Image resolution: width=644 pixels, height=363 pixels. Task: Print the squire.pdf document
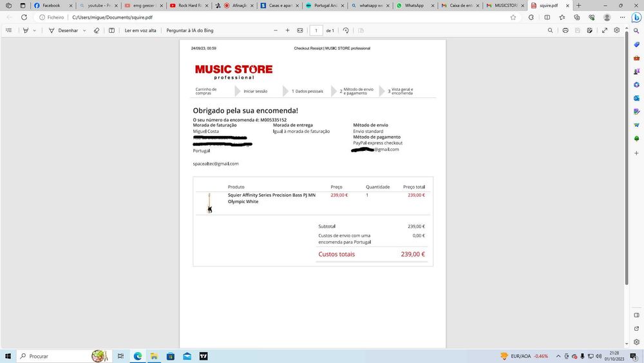click(565, 30)
